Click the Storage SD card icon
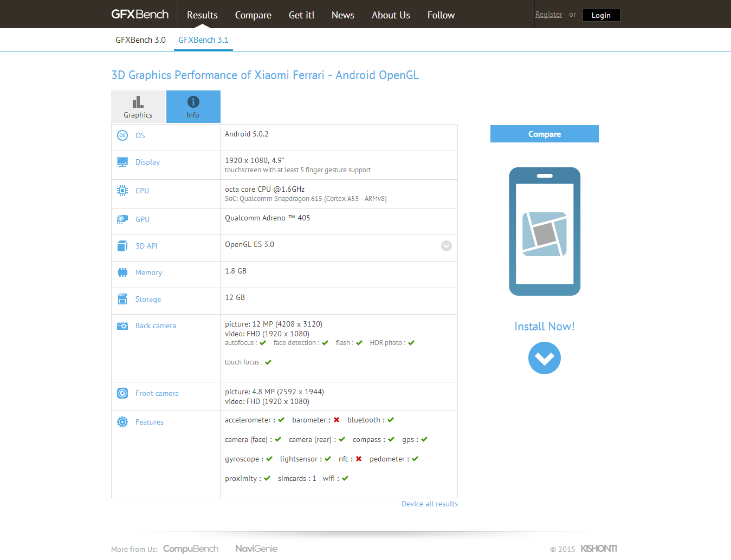This screenshot has width=731, height=560. (x=122, y=299)
